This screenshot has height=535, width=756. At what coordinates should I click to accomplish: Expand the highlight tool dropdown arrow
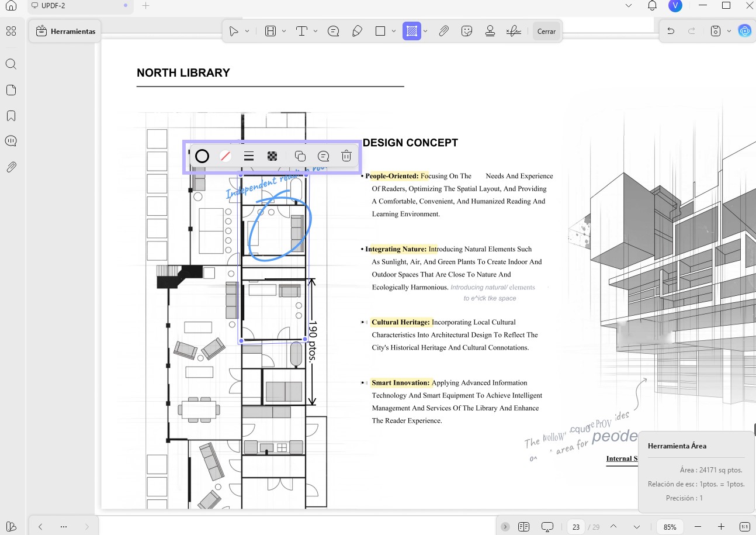(x=285, y=31)
